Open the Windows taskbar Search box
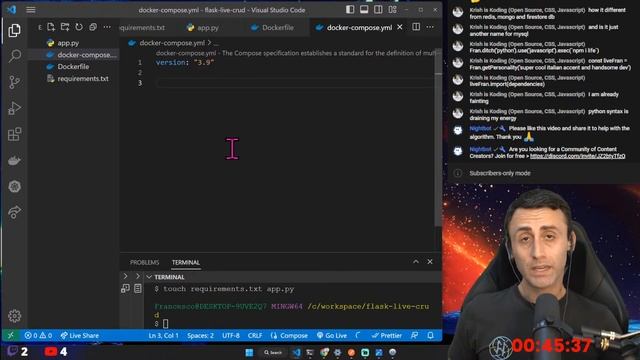 pyautogui.click(x=273, y=352)
